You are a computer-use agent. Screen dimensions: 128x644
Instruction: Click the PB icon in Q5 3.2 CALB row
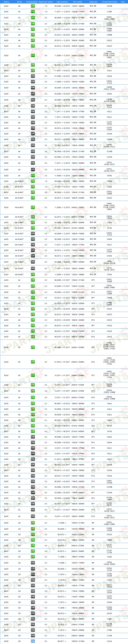pos(33,557)
